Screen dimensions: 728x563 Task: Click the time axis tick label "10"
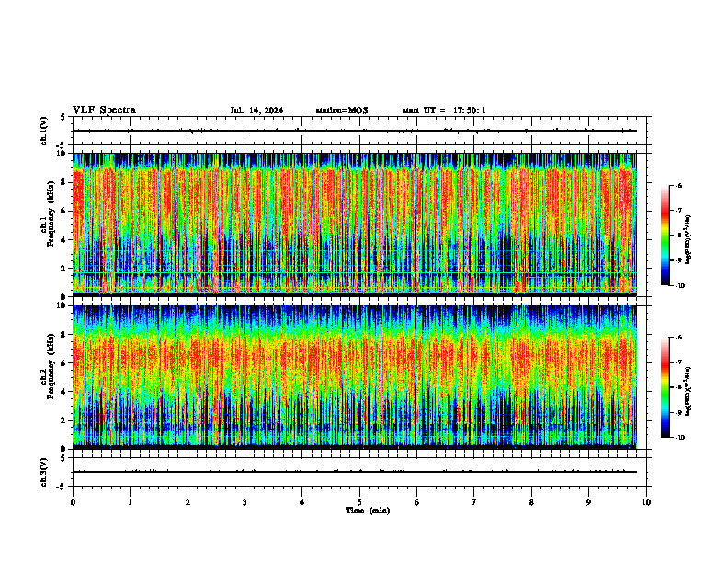pyautogui.click(x=646, y=502)
